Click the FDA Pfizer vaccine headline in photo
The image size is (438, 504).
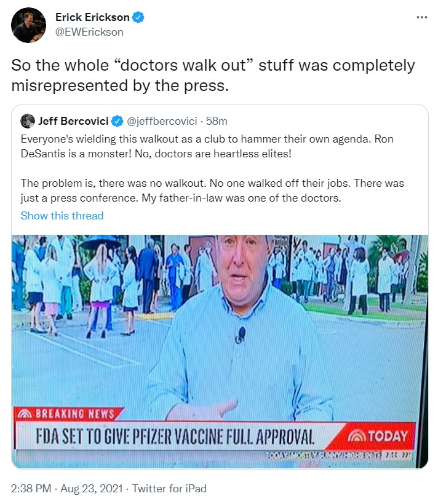pyautogui.click(x=175, y=436)
